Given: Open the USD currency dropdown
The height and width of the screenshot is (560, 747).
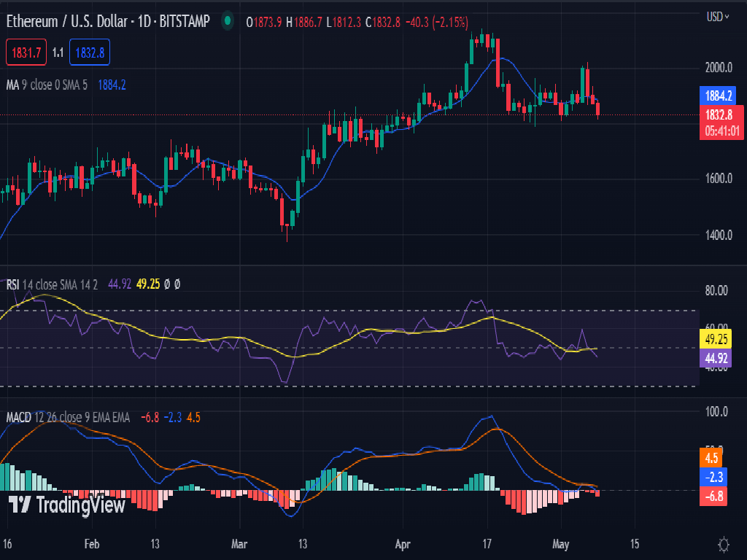Looking at the screenshot, I should (717, 16).
